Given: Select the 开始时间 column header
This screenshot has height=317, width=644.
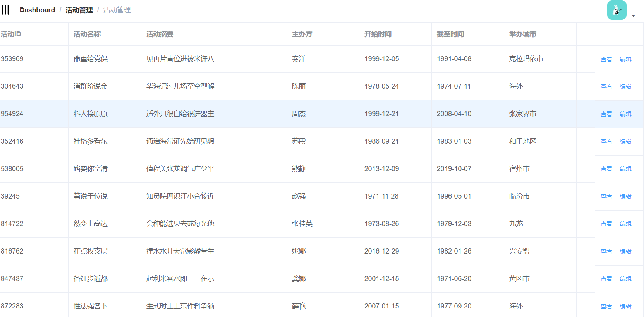Looking at the screenshot, I should coord(378,34).
